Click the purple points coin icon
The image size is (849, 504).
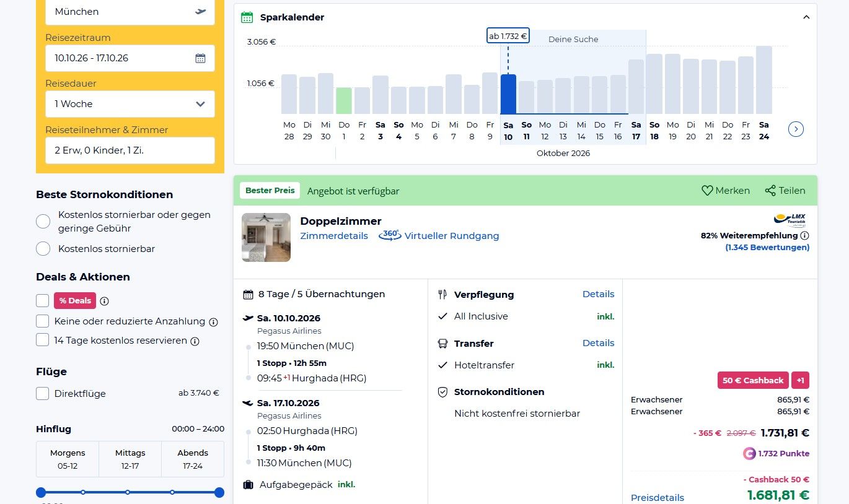coord(749,453)
